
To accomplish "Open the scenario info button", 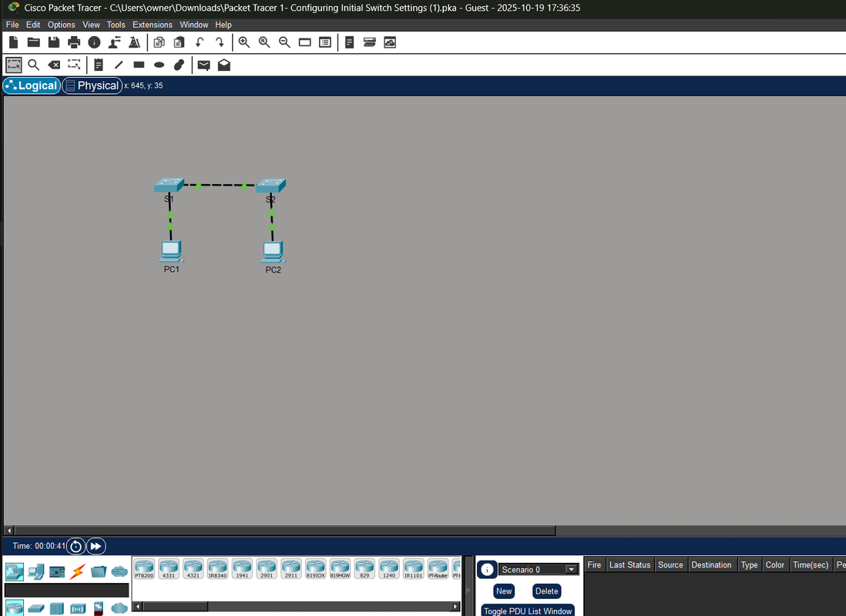I will tap(487, 570).
